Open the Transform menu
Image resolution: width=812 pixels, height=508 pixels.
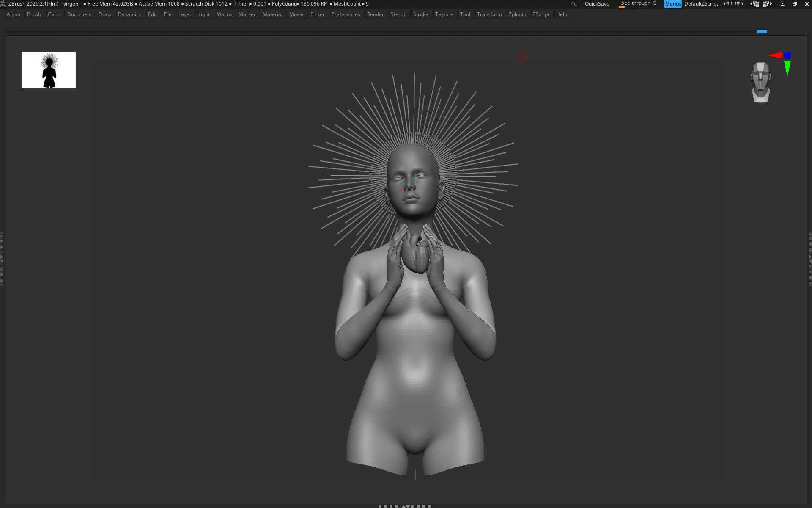489,14
